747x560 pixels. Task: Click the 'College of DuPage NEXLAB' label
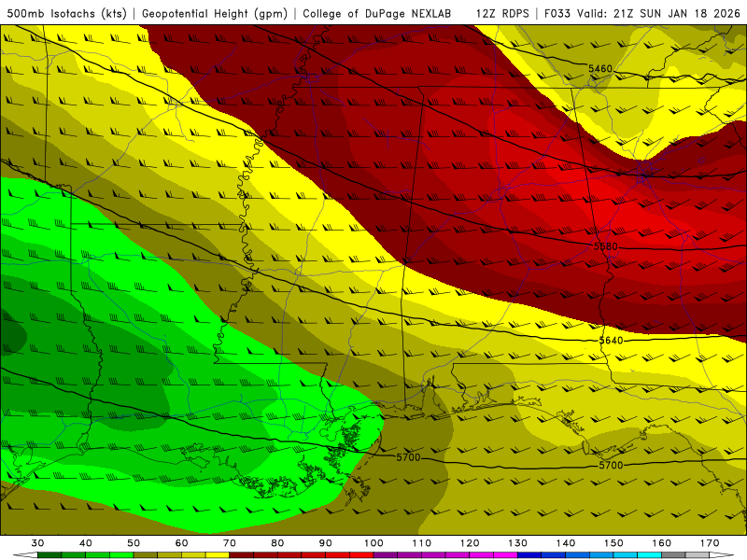pos(377,14)
